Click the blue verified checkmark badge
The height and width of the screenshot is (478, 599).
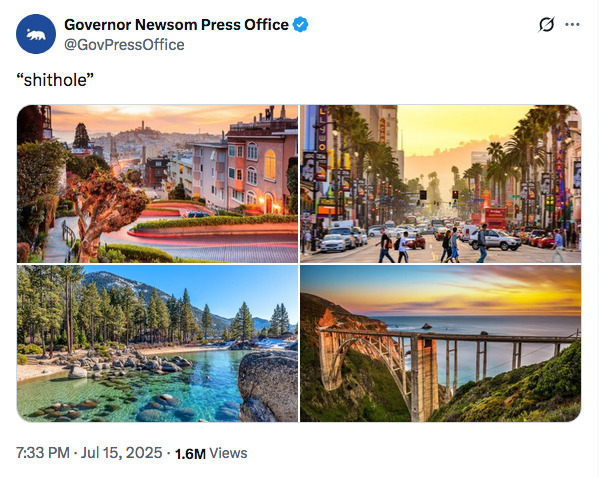pos(300,24)
